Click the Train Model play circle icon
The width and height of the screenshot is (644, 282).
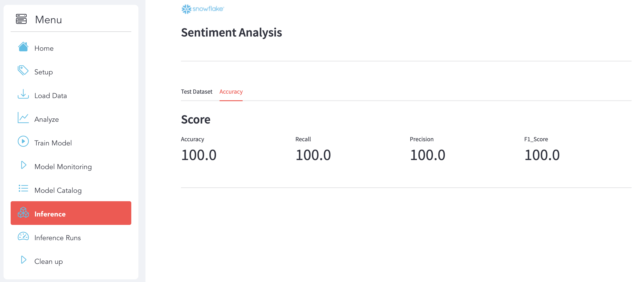pyautogui.click(x=23, y=141)
